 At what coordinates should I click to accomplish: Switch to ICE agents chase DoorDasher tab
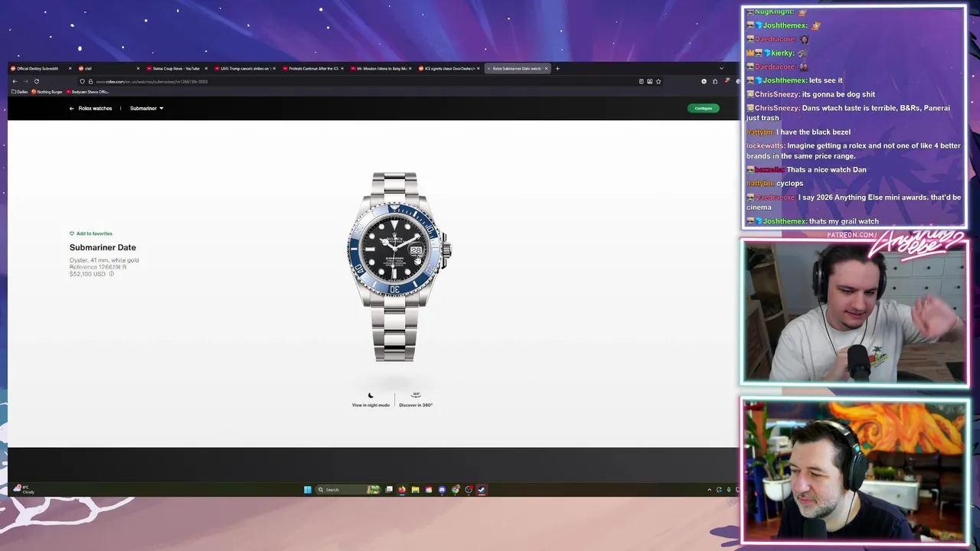pyautogui.click(x=449, y=68)
